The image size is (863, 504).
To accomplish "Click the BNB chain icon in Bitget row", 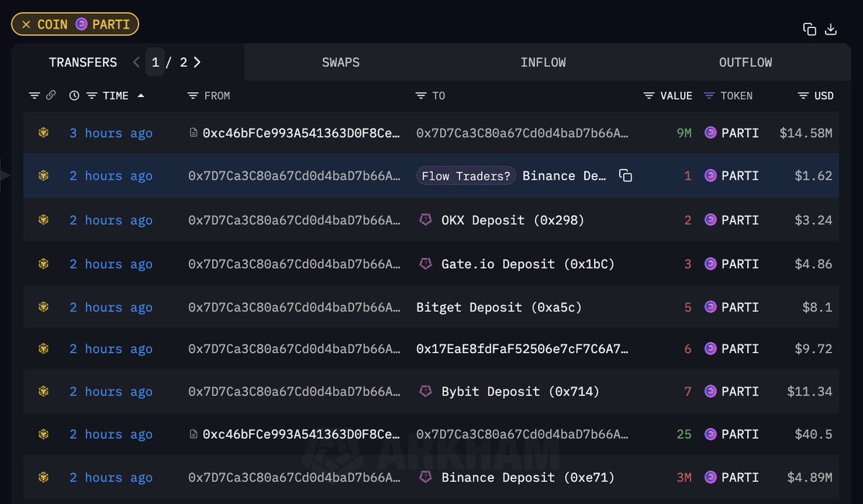I will pos(44,307).
